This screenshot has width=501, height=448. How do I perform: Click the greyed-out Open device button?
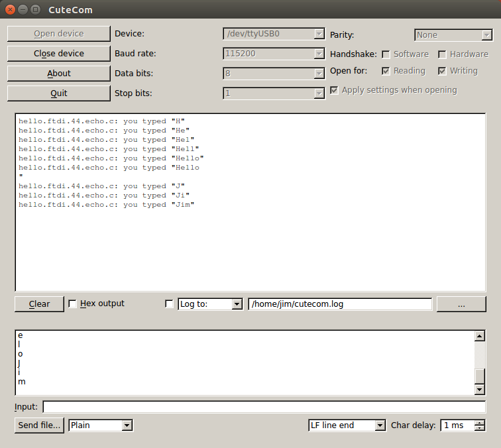[59, 34]
